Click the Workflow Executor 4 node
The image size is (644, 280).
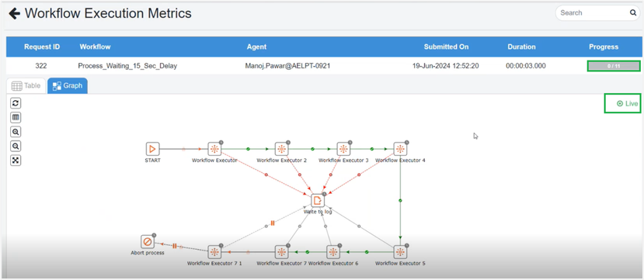400,149
